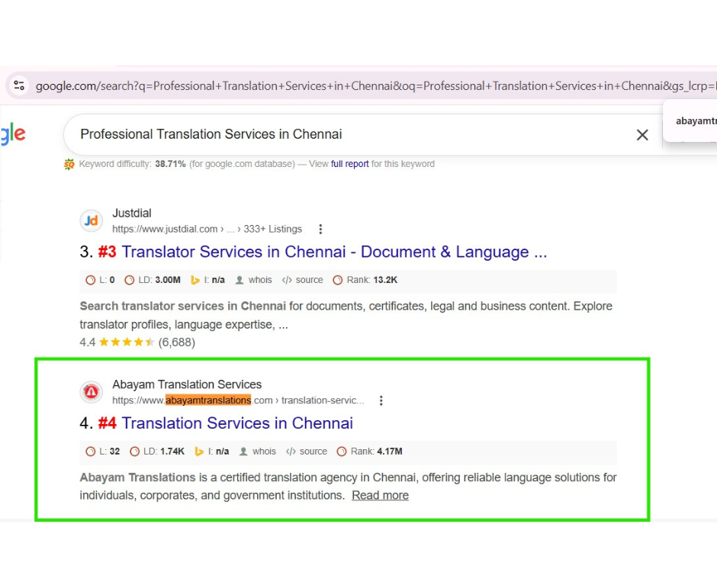Edit the Professional Translation Services search query

point(211,134)
